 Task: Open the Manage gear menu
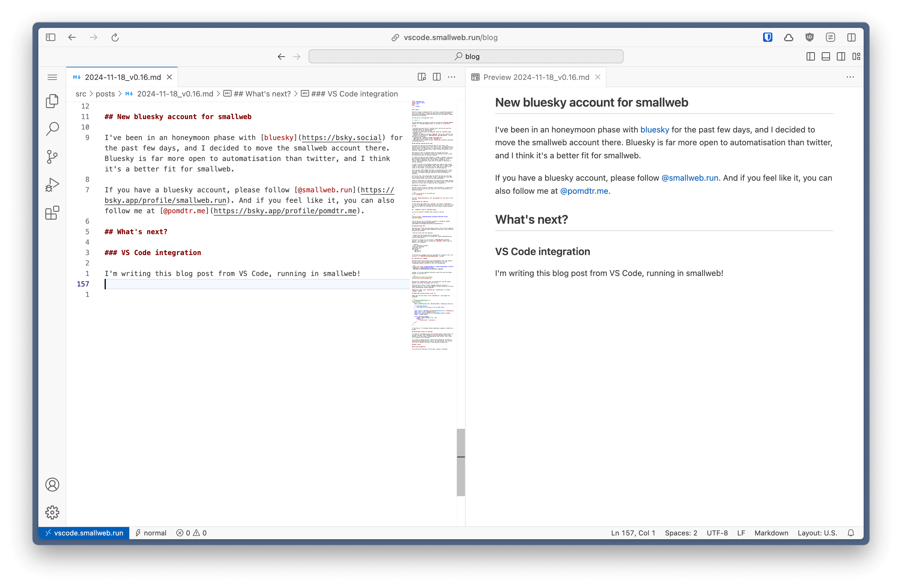[52, 512]
